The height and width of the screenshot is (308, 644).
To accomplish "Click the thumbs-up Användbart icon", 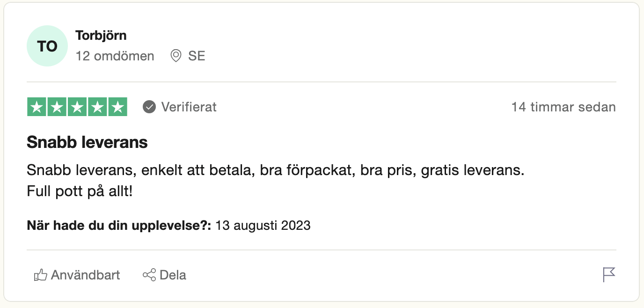I will pos(41,275).
